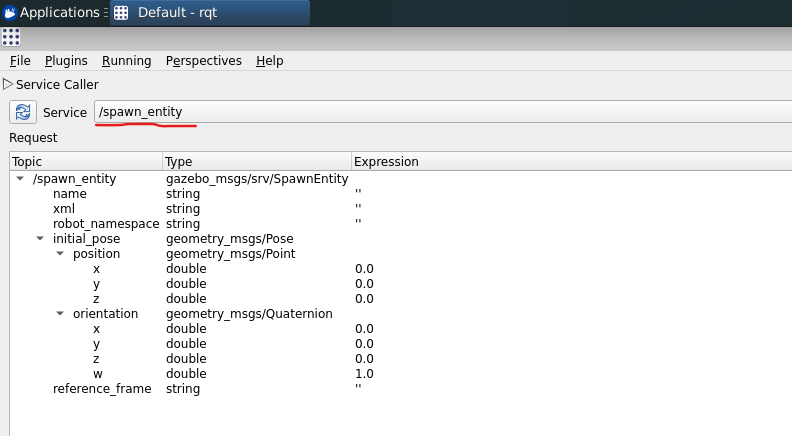This screenshot has width=792, height=436.
Task: Click the Request label
Action: [33, 137]
